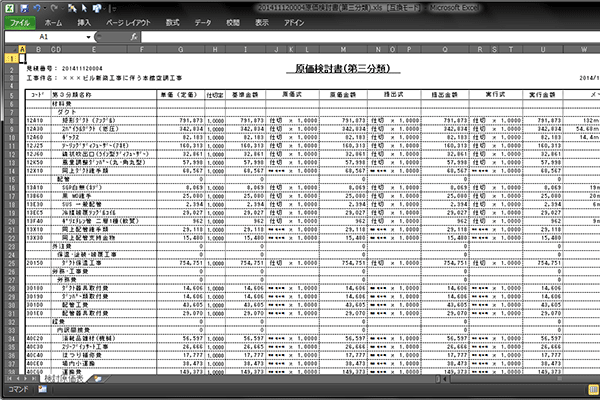This screenshot has height=400, width=600.
Task: Click the last sheet navigation arrow
Action: (x=33, y=379)
